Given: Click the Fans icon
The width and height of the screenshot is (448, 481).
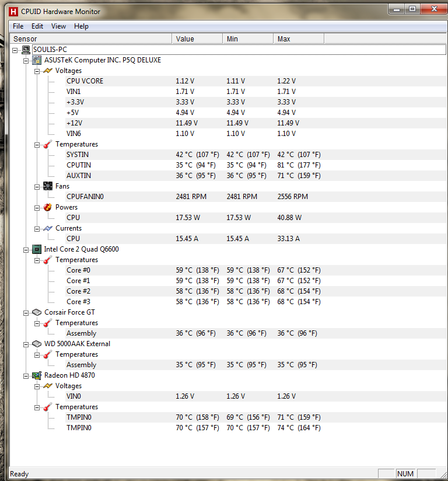Looking at the screenshot, I should 48,186.
